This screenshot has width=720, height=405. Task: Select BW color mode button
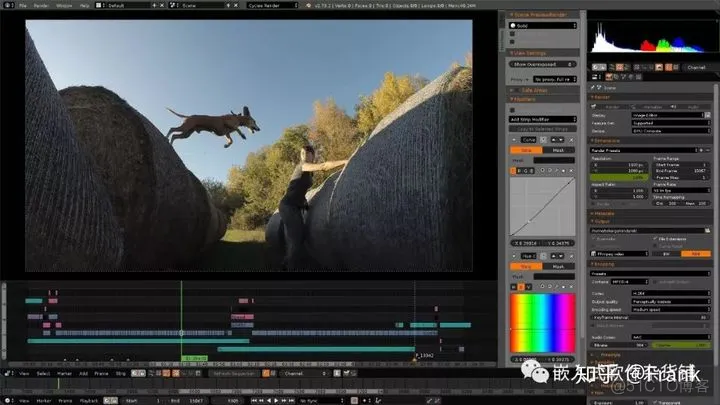click(666, 253)
